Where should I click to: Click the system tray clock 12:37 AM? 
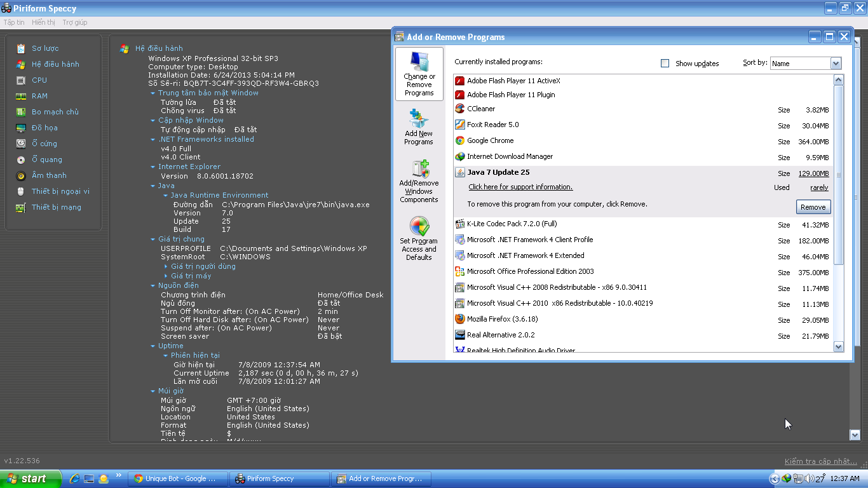coord(845,478)
